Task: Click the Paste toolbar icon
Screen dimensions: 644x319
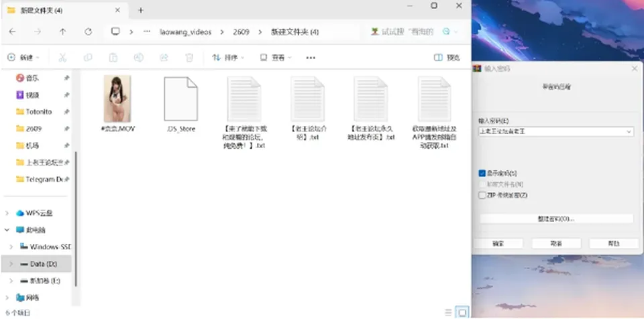Action: (113, 58)
